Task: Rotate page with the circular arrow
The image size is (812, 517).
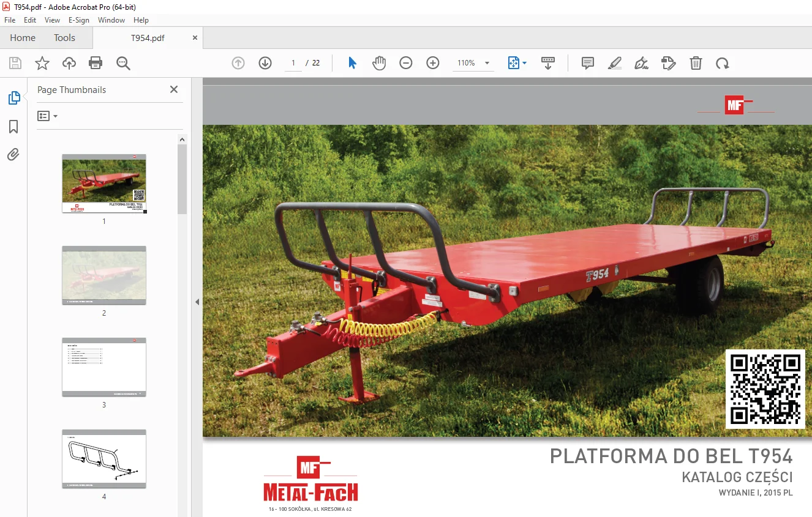Action: point(723,63)
